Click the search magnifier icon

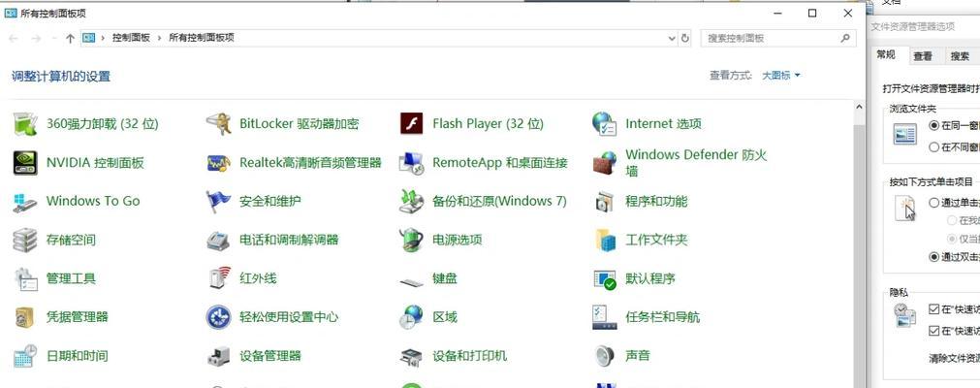[845, 38]
